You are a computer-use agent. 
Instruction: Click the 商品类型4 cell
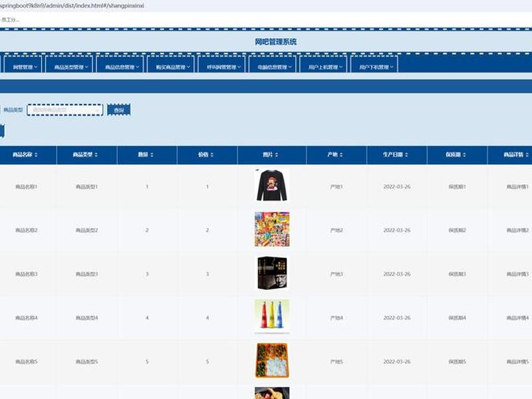86,318
